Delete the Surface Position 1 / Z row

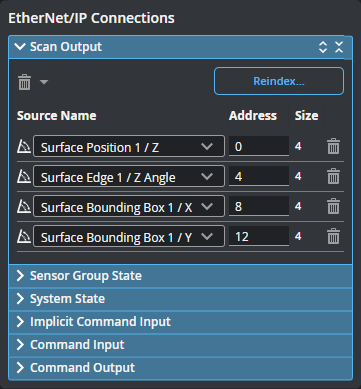[x=333, y=146]
